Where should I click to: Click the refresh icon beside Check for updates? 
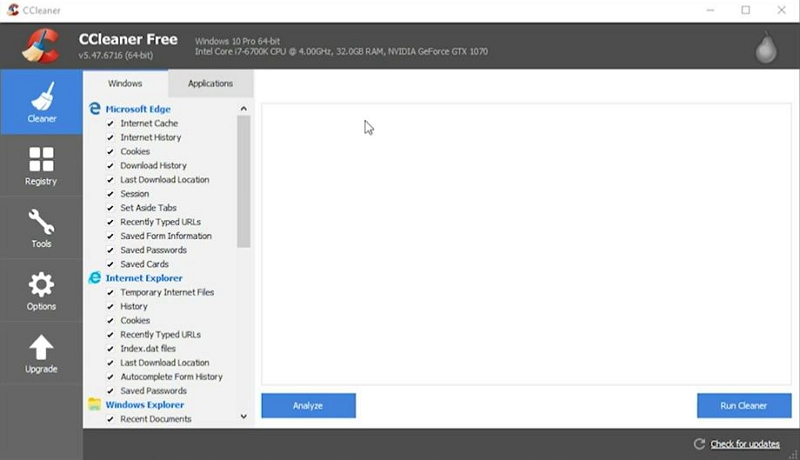pyautogui.click(x=699, y=444)
